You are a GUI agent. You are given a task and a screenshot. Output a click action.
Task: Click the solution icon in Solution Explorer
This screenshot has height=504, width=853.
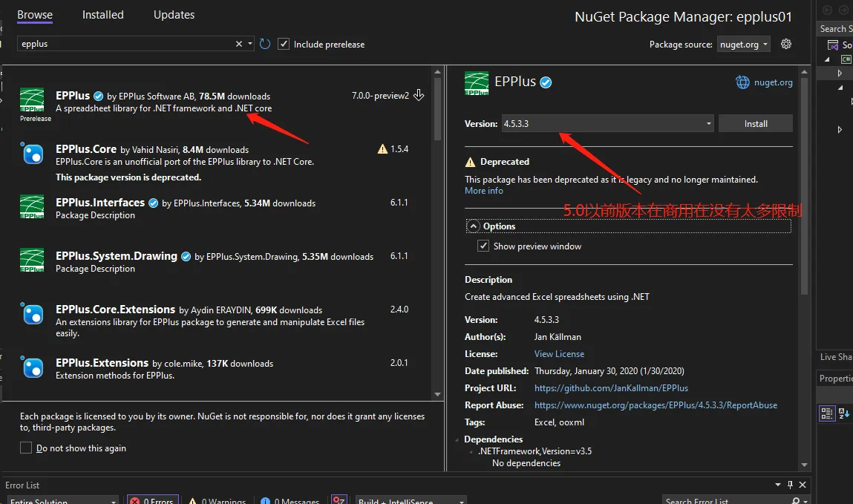(833, 45)
